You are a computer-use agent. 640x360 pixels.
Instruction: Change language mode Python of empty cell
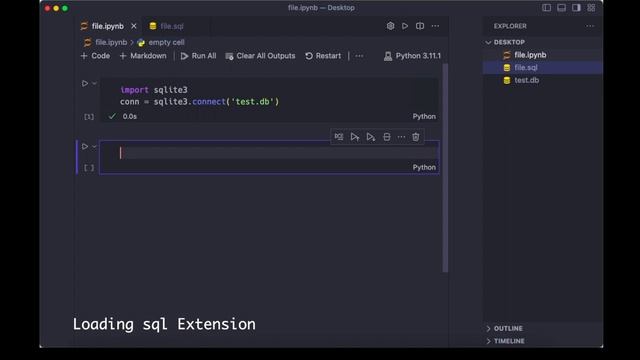point(424,167)
